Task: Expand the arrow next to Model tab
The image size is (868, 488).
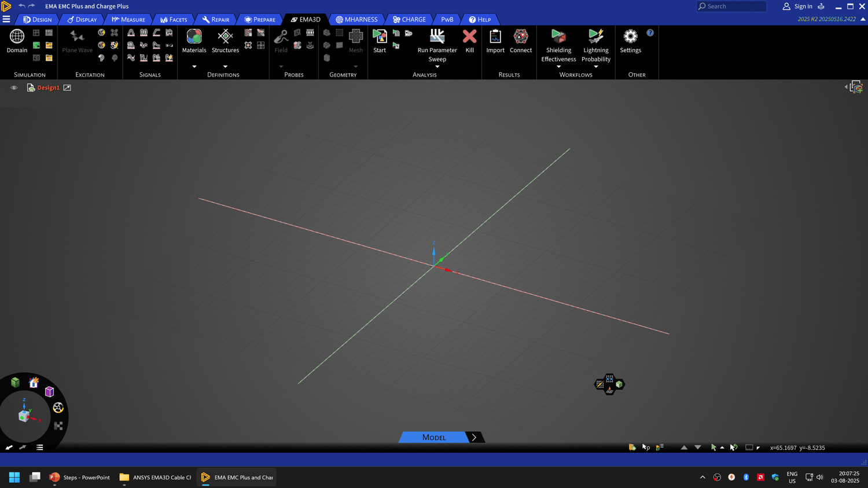Action: (474, 438)
